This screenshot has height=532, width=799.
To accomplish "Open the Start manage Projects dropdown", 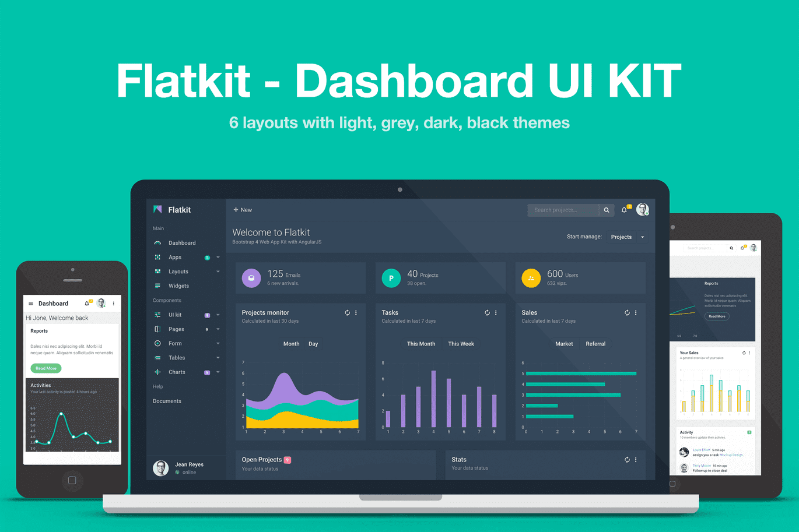I will (x=628, y=237).
